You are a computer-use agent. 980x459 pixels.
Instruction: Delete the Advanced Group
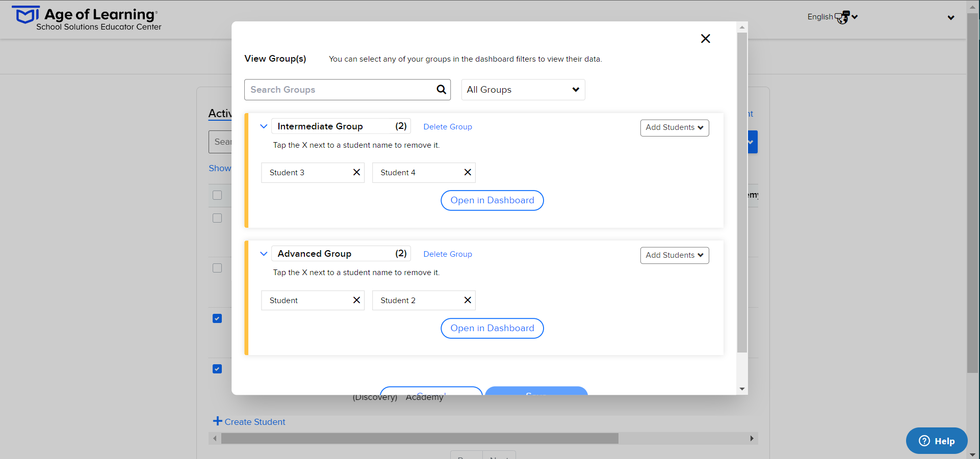pos(448,254)
